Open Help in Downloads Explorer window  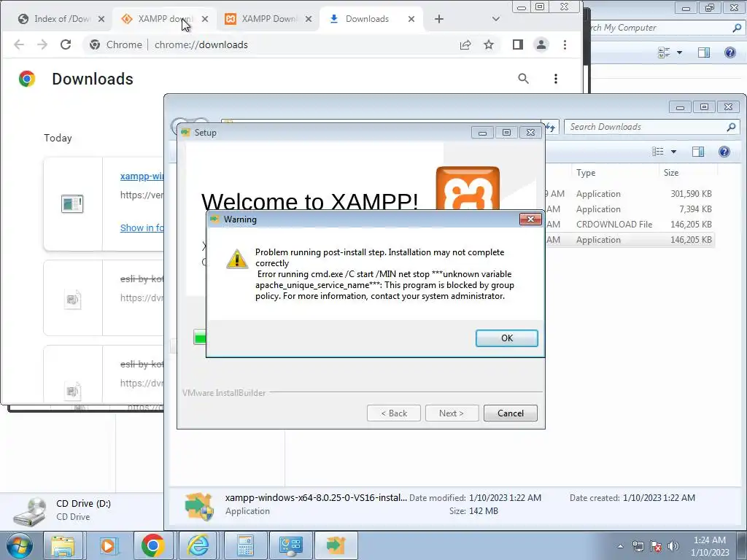(724, 152)
